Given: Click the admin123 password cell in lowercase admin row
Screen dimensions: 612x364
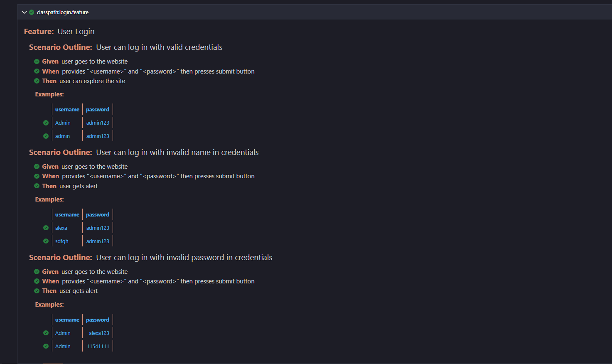Looking at the screenshot, I should [98, 136].
